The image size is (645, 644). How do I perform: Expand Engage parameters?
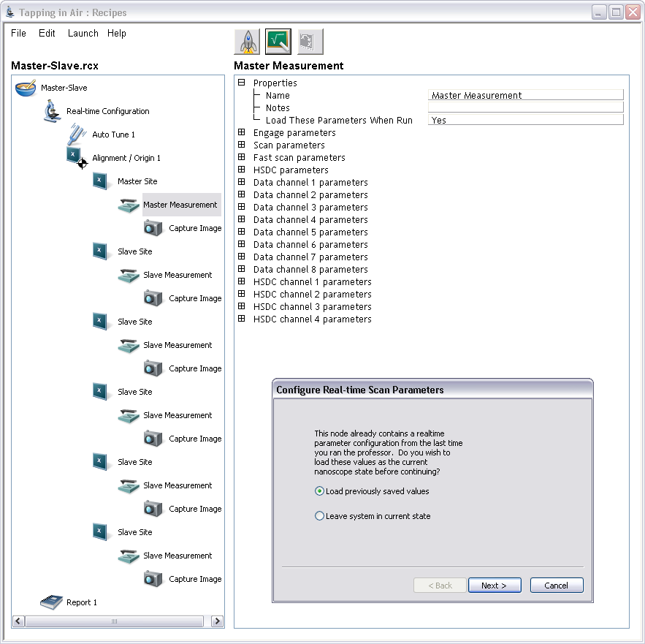(241, 133)
